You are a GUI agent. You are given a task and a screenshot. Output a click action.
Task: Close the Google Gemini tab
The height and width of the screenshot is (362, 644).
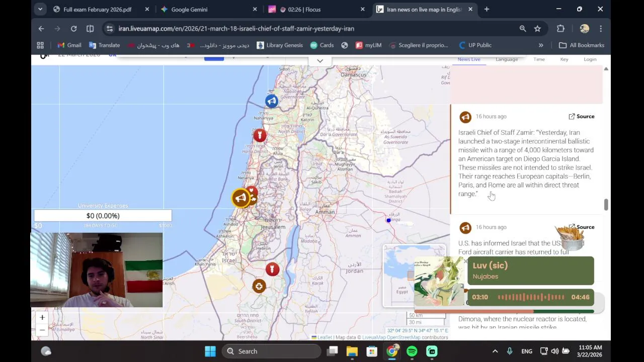coord(255,9)
